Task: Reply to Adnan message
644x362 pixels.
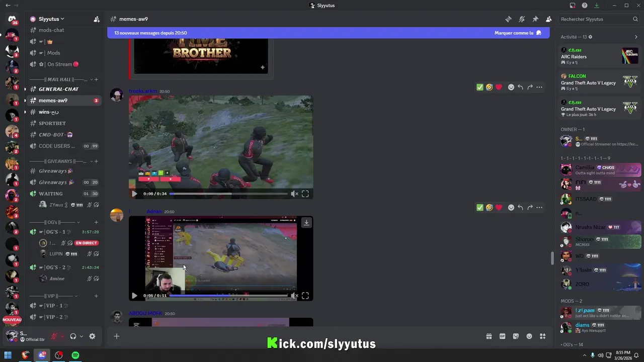Action: pyautogui.click(x=520, y=207)
